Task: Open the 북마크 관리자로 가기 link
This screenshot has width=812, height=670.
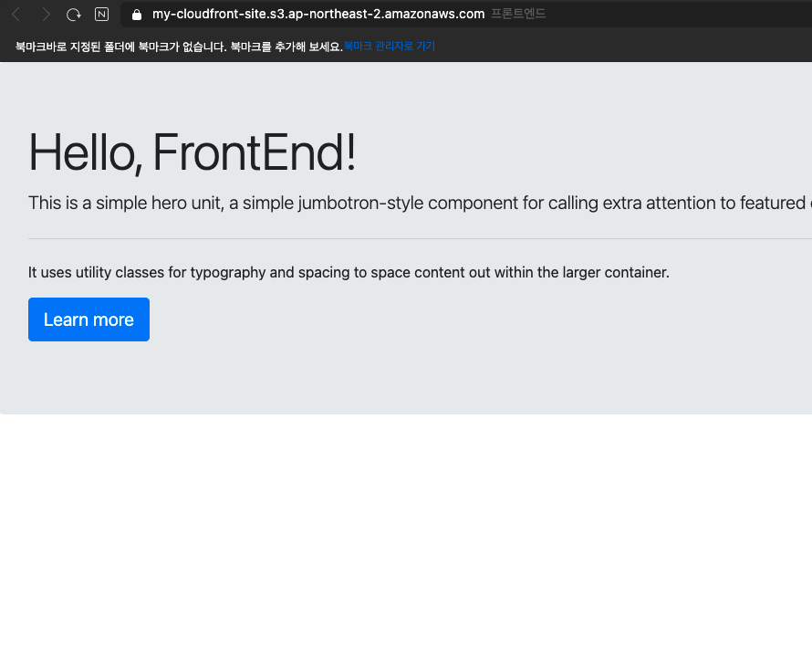Action: [390, 47]
